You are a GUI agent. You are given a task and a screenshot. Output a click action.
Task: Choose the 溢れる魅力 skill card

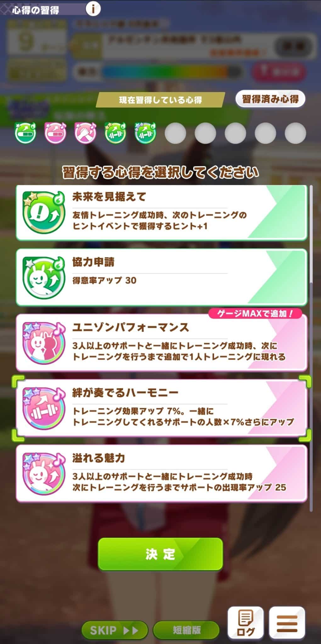tap(161, 474)
